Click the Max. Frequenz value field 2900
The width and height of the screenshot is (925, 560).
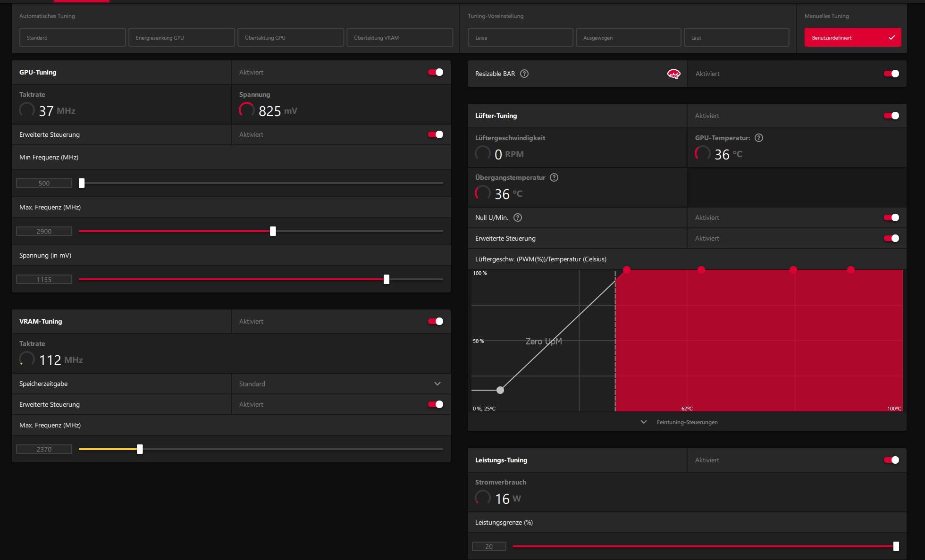[x=44, y=231]
